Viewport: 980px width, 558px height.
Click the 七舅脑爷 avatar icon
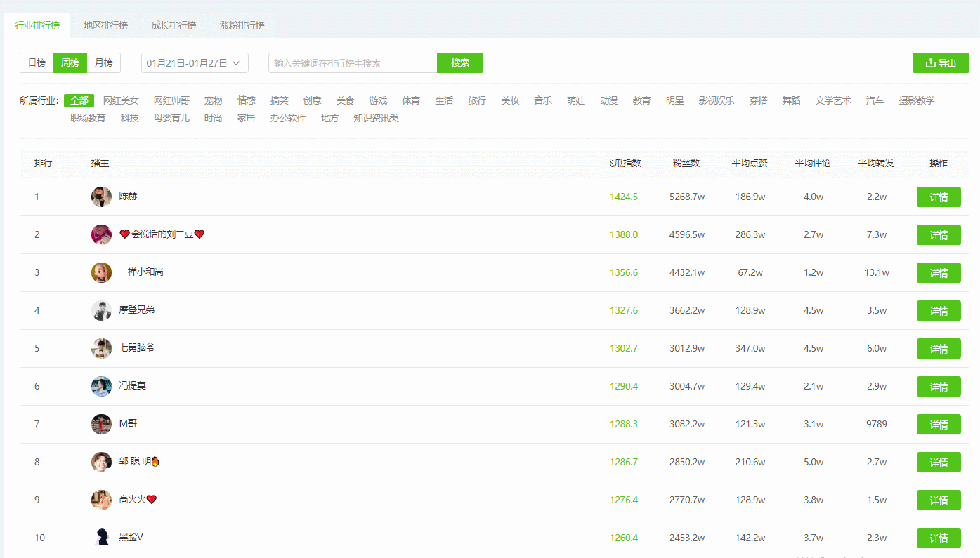pos(101,348)
